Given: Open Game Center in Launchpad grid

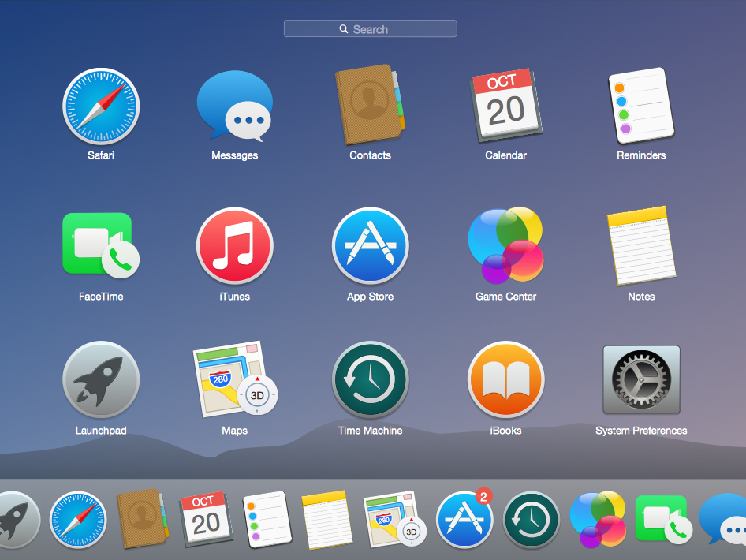Looking at the screenshot, I should pos(505,245).
